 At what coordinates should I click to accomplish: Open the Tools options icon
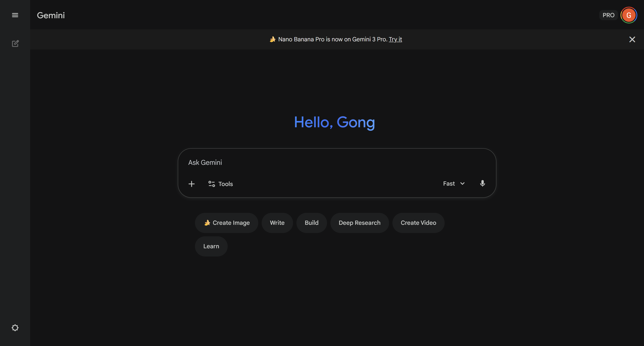pyautogui.click(x=212, y=184)
